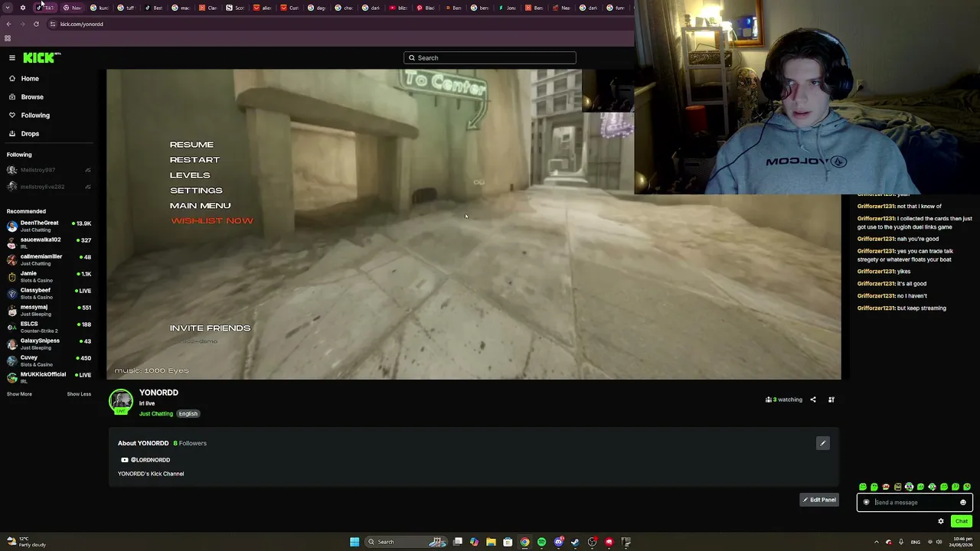
Task: Open ESLCS Counter-Strike 2 channel
Action: pos(49,327)
